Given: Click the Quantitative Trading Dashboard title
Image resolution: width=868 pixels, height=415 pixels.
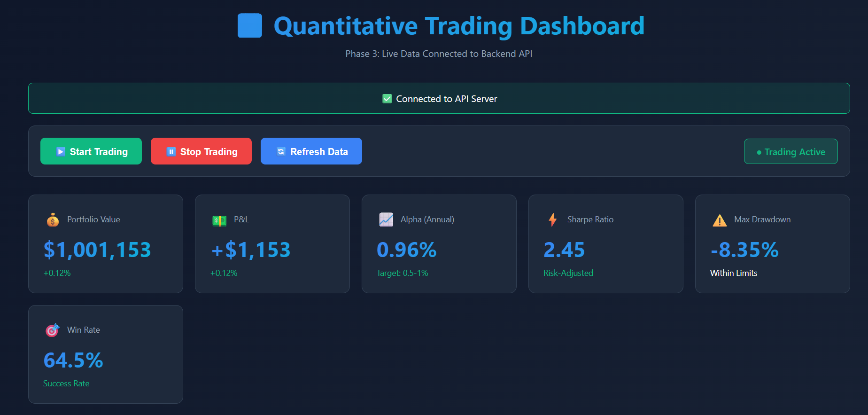Looking at the screenshot, I should pos(459,26).
